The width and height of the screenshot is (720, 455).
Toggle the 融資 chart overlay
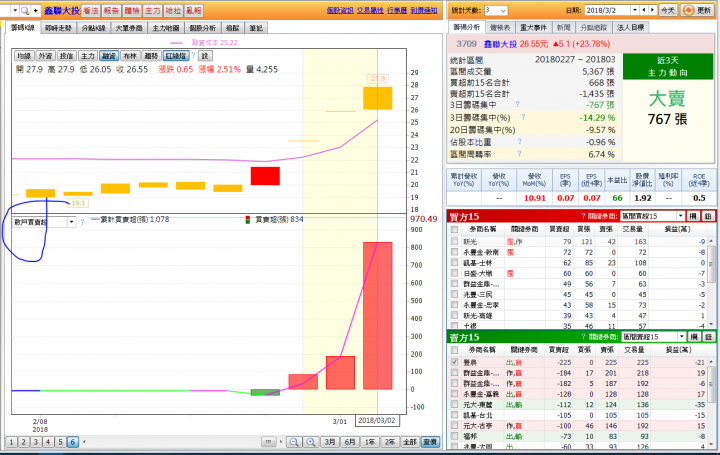pyautogui.click(x=109, y=56)
